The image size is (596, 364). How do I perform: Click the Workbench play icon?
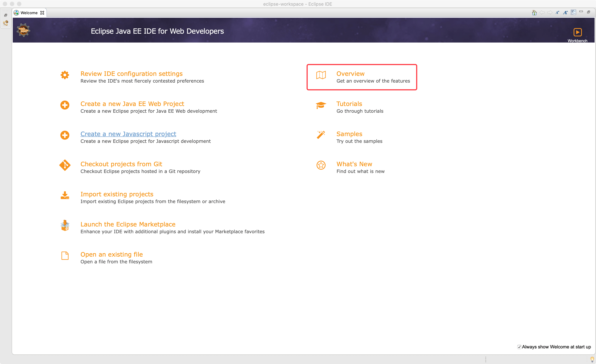point(577,32)
